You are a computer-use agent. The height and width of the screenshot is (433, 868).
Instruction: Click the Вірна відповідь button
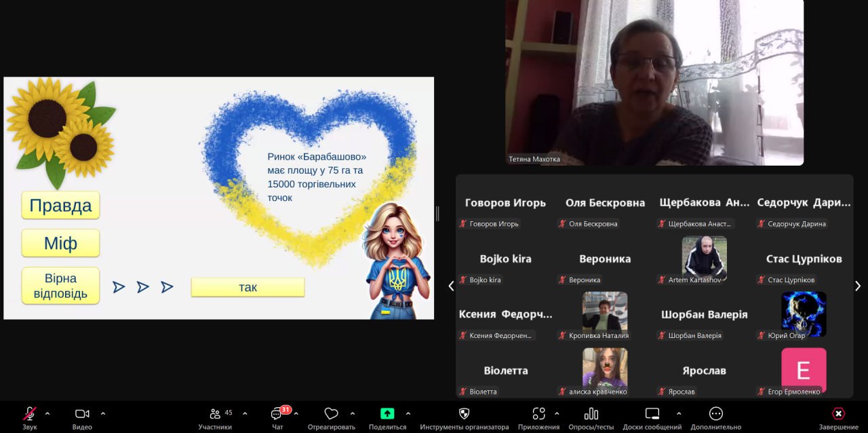(60, 286)
